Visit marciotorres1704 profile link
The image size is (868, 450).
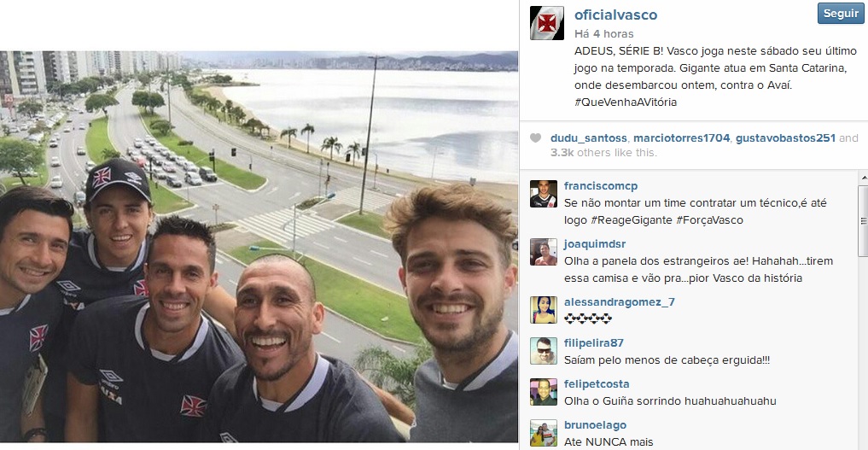(x=681, y=138)
